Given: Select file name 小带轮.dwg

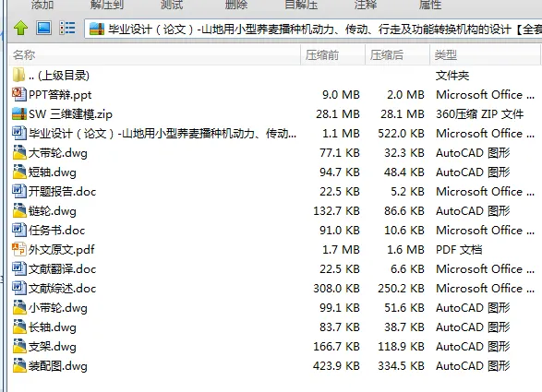Looking at the screenshot, I should [x=58, y=308].
